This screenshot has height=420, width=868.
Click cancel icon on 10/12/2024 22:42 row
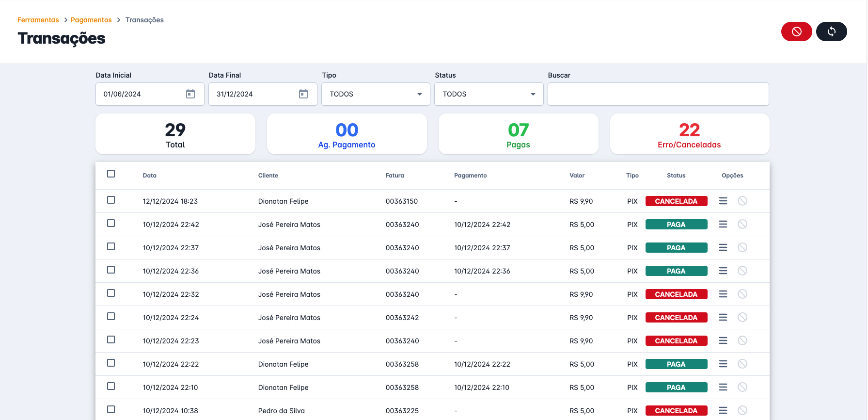click(742, 224)
